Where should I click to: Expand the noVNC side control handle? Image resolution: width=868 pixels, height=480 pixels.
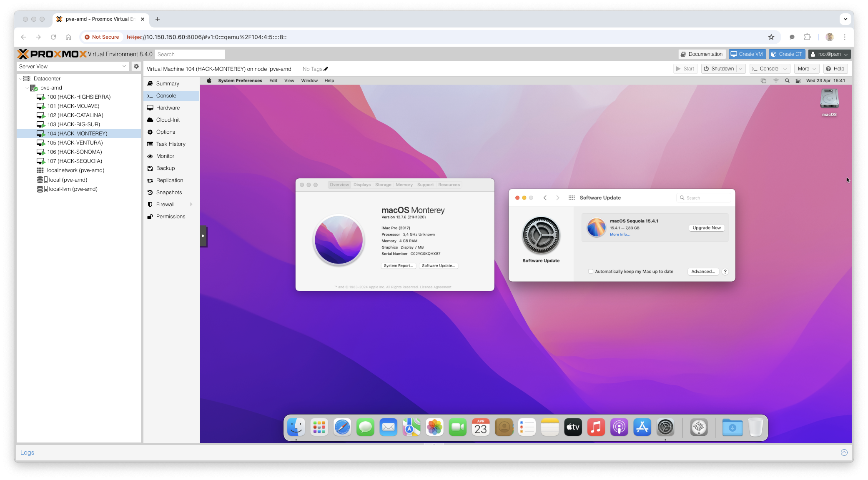pos(203,236)
